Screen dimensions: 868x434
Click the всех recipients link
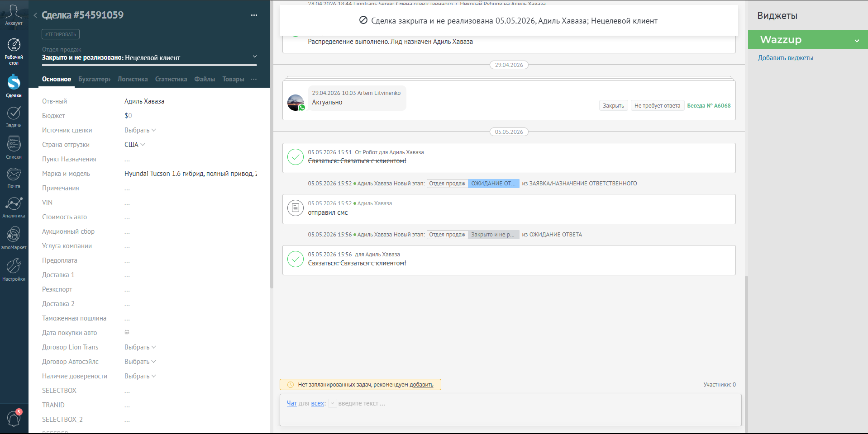click(x=317, y=403)
